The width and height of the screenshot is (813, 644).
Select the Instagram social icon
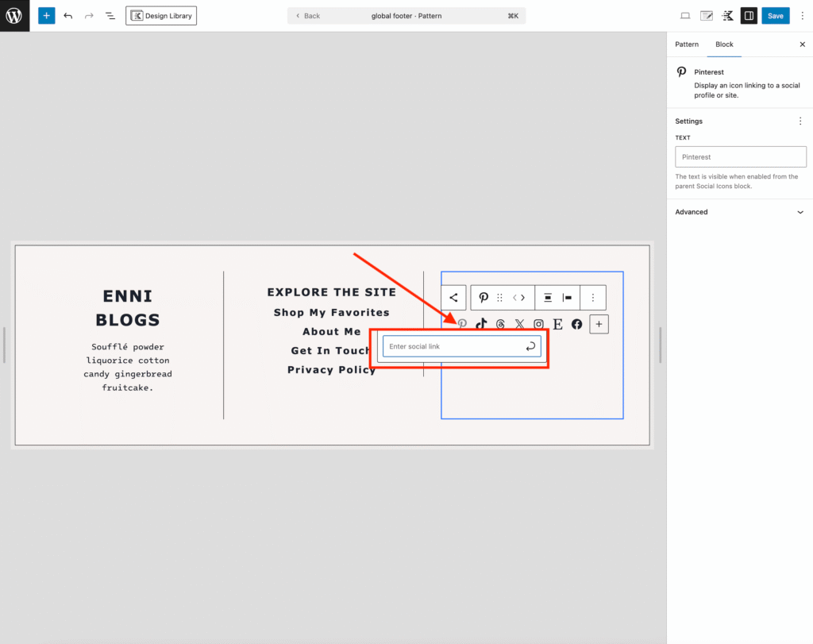538,324
